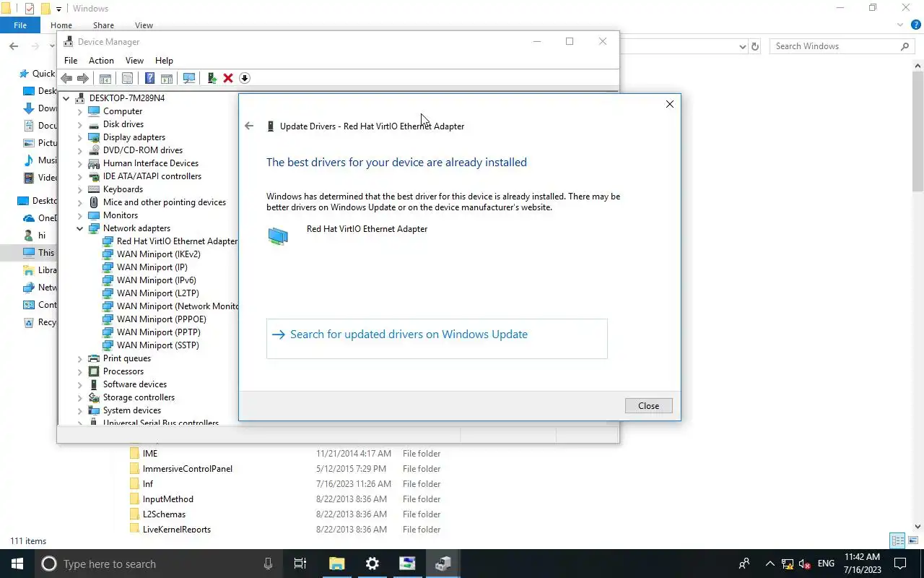Viewport: 924px width, 578px height.
Task: Expand the Display adapters node
Action: (80, 137)
